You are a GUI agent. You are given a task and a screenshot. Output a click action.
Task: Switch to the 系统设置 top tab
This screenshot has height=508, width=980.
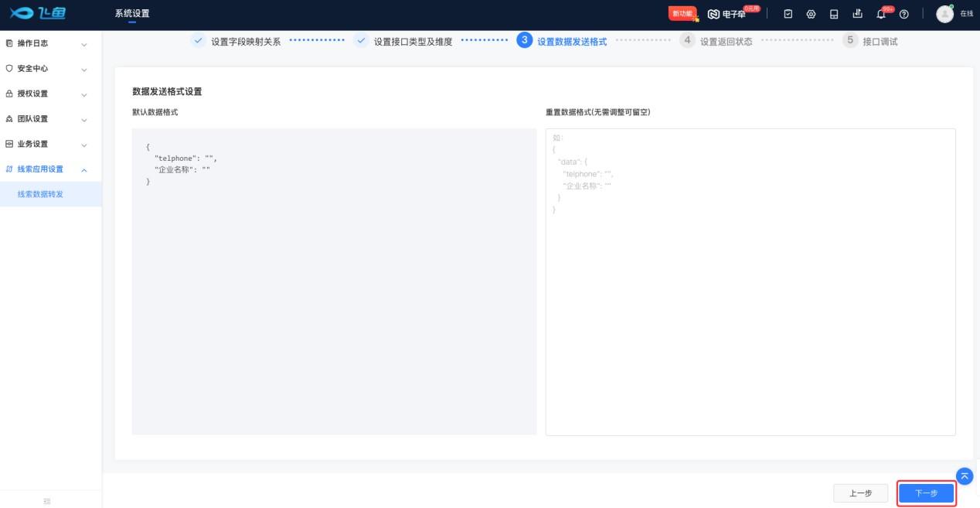[132, 14]
